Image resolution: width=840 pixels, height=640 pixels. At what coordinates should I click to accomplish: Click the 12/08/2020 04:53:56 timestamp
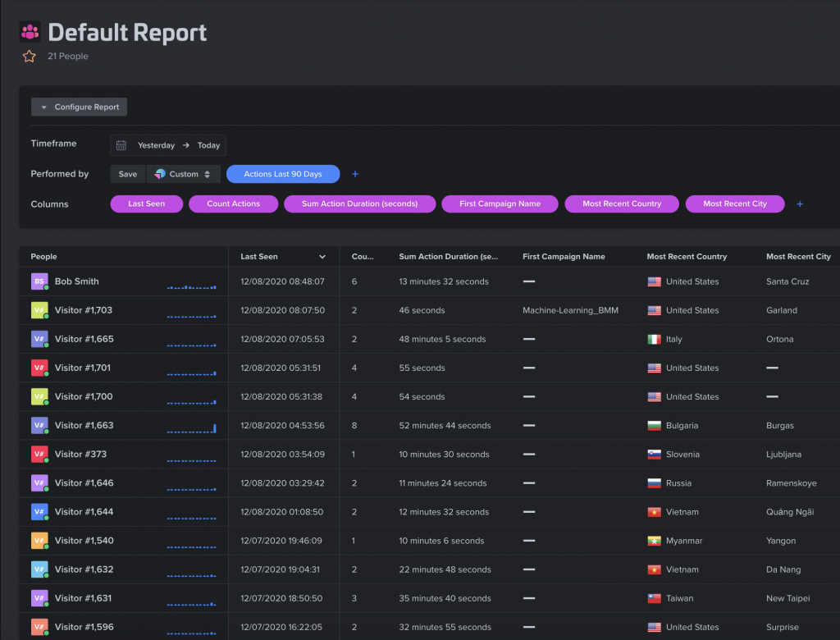(x=282, y=426)
